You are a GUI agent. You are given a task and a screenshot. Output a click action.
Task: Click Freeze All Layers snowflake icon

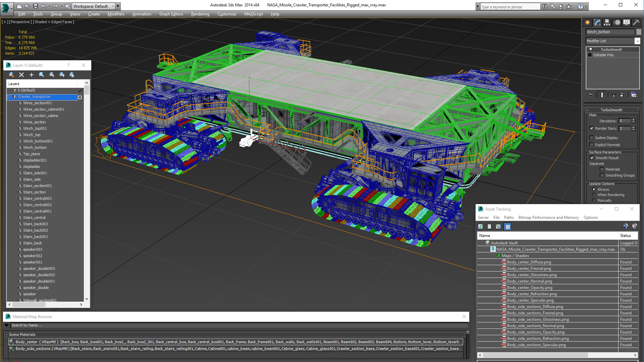[72, 75]
